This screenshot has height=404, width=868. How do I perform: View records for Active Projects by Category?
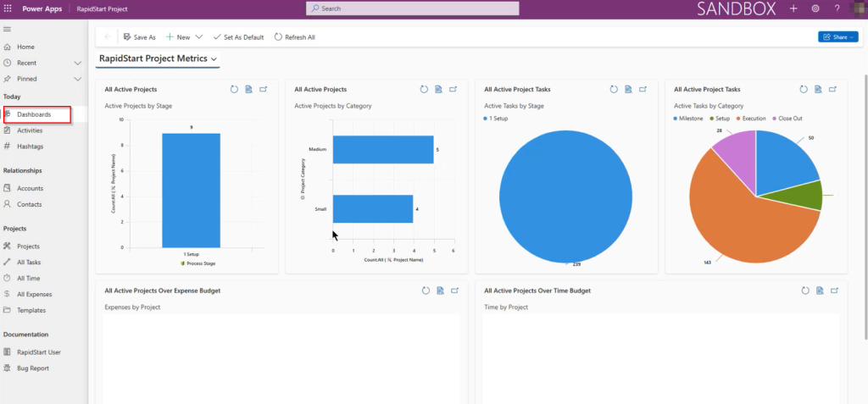coord(438,89)
